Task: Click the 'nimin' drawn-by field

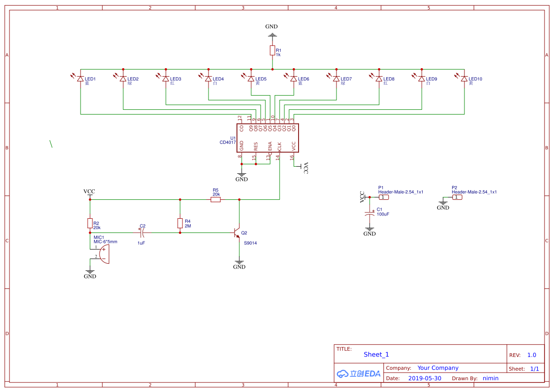Action: (490, 378)
